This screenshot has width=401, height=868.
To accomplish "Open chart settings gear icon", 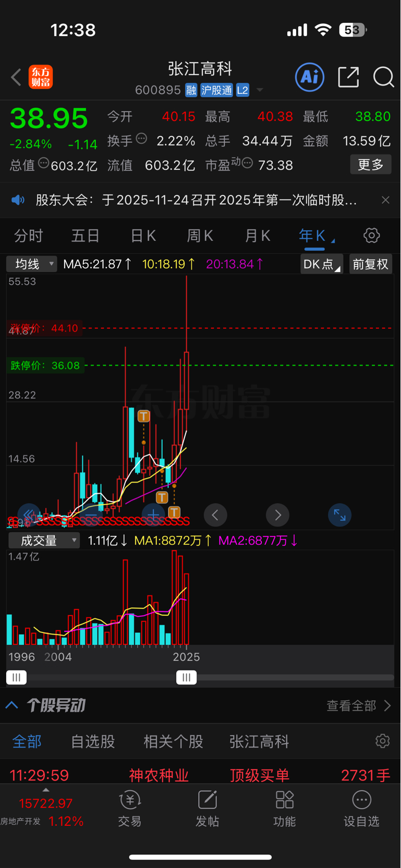I will click(x=371, y=236).
